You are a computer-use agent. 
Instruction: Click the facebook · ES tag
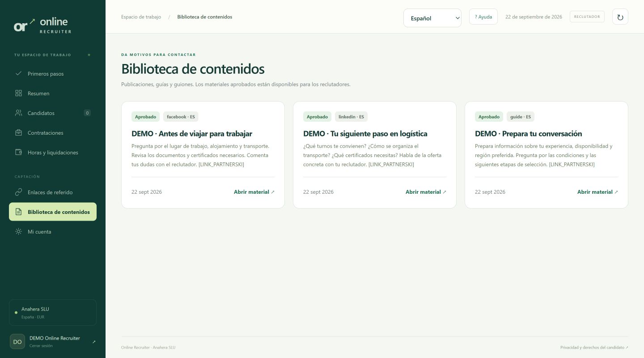(x=181, y=117)
